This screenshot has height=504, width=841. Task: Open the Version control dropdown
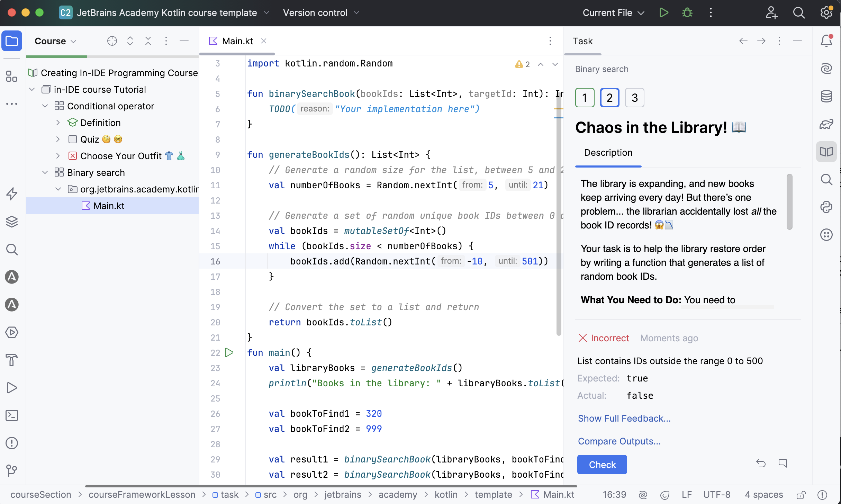[321, 13]
